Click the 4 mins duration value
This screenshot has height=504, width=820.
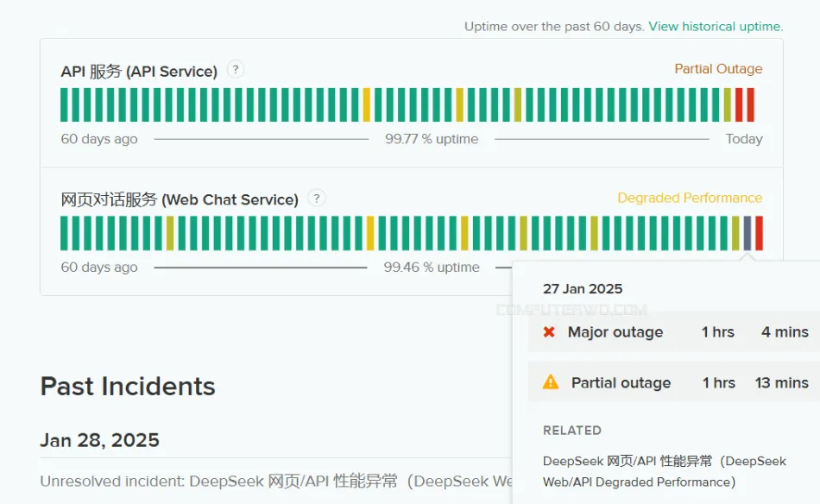point(785,332)
